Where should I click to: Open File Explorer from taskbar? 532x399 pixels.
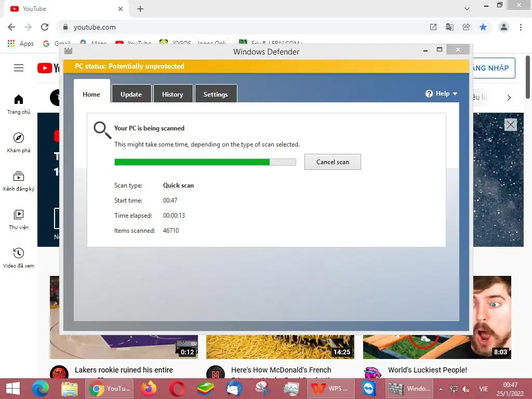[x=69, y=389]
